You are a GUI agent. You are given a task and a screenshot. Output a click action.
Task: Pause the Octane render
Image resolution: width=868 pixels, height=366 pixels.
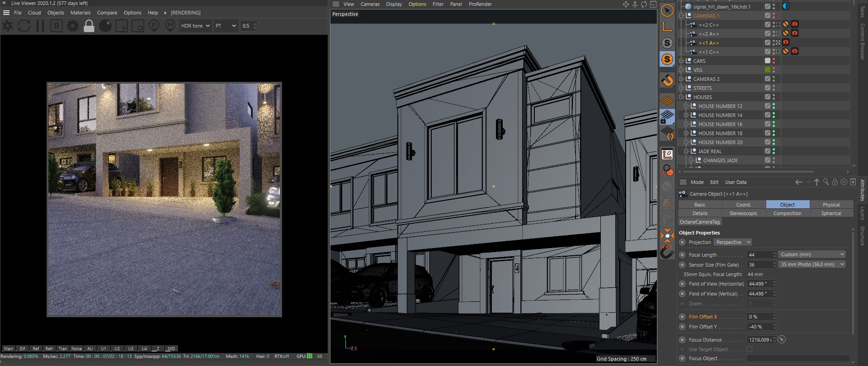click(x=40, y=26)
